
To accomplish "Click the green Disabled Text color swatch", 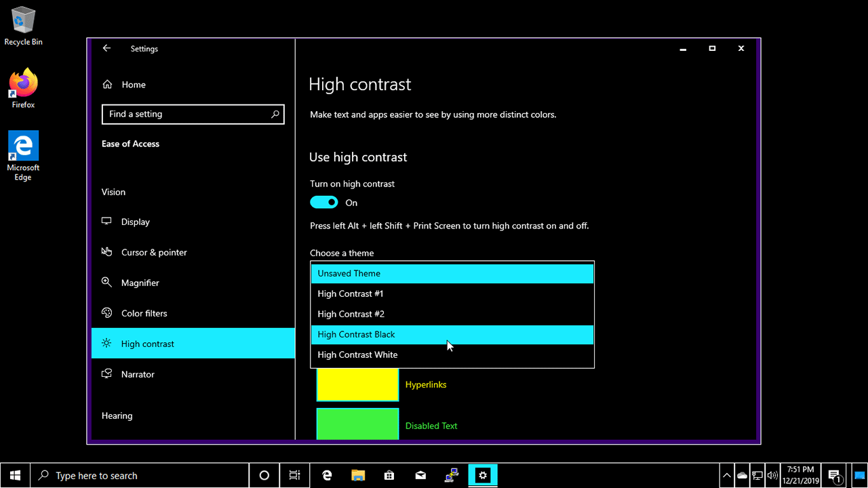I will [357, 424].
